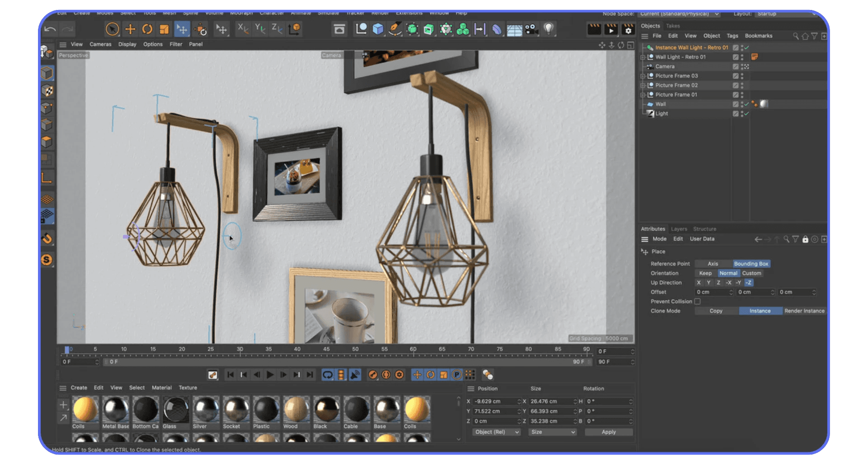The height and width of the screenshot is (465, 868).
Task: Expand the Picture Frame 03 hierarchy
Action: point(643,76)
